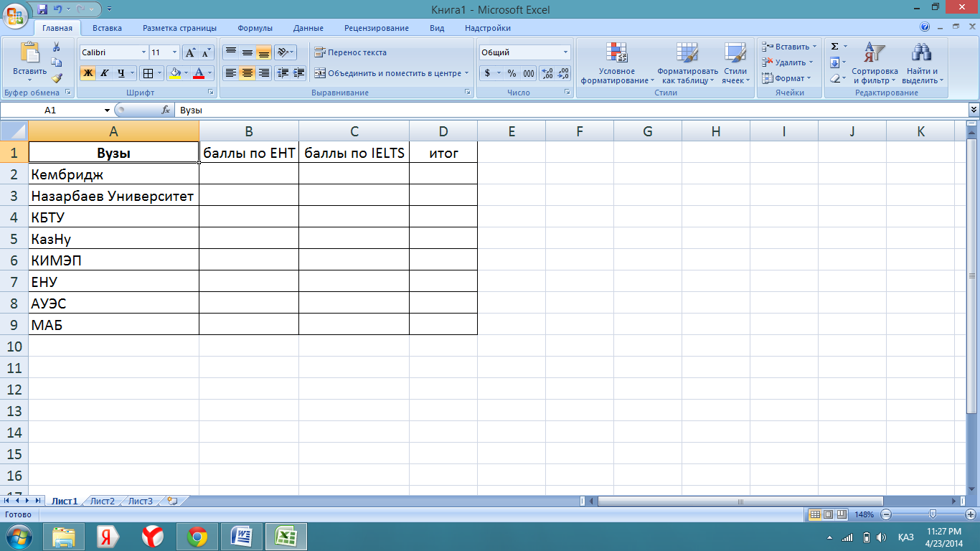Open Сортировка и фильтр menu
The height and width of the screenshot is (551, 980).
(875, 63)
